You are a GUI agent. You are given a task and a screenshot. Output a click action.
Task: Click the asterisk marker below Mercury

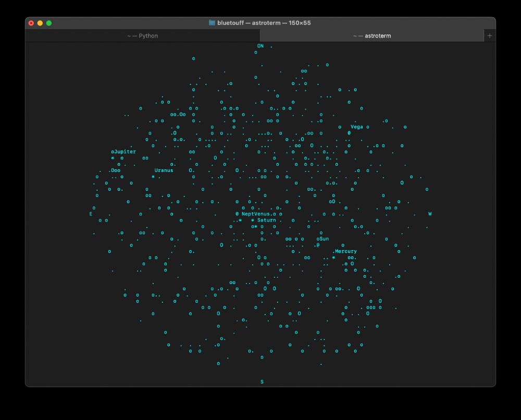pos(333,257)
